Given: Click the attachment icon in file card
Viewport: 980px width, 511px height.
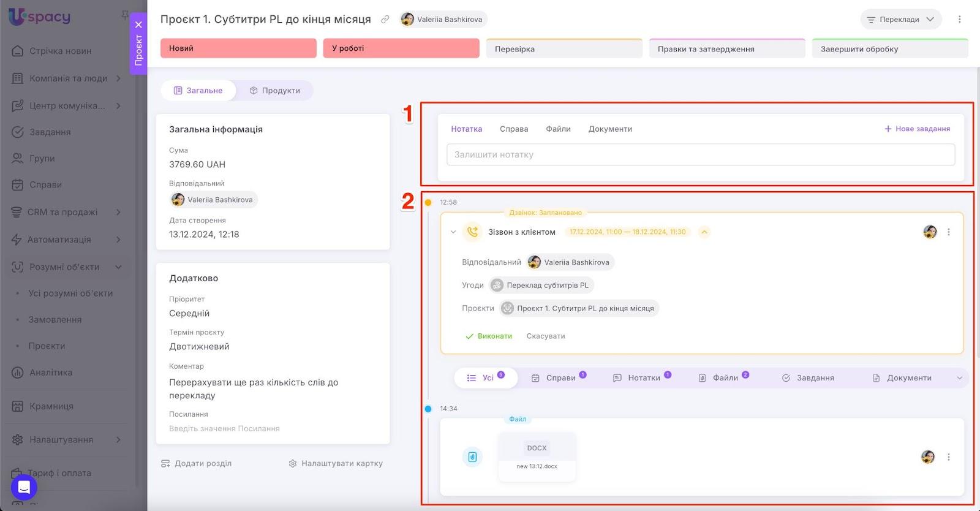Looking at the screenshot, I should pos(472,457).
